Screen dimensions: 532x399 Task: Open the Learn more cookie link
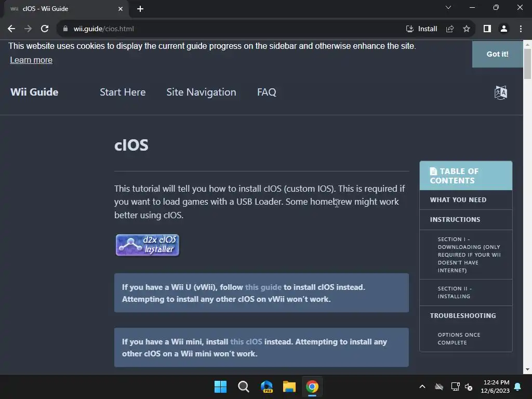(x=31, y=60)
